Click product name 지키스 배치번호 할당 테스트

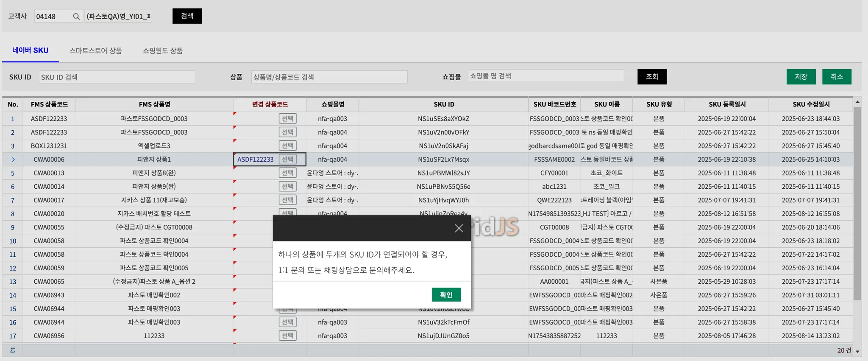(154, 214)
